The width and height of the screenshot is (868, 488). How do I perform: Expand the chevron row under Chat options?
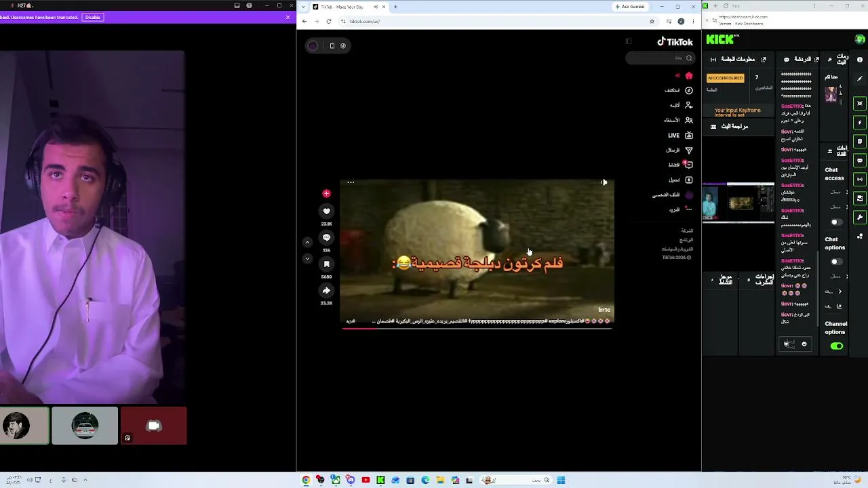(840, 291)
